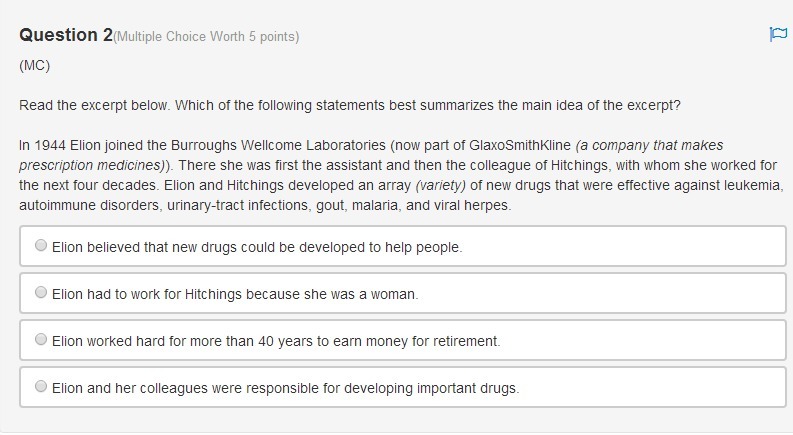Mark radio for 'Elion worked hard for more than 40 years'

[41, 339]
